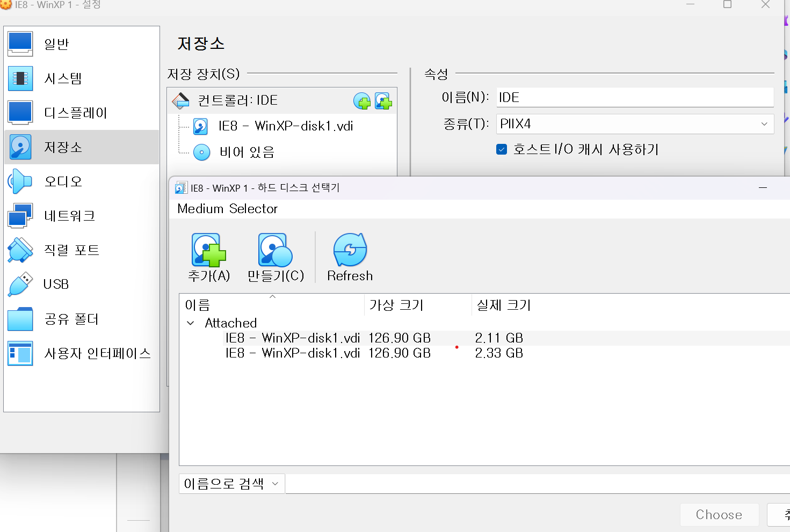The image size is (790, 532).
Task: Click the 공유 폴더 folder icon
Action: point(20,319)
